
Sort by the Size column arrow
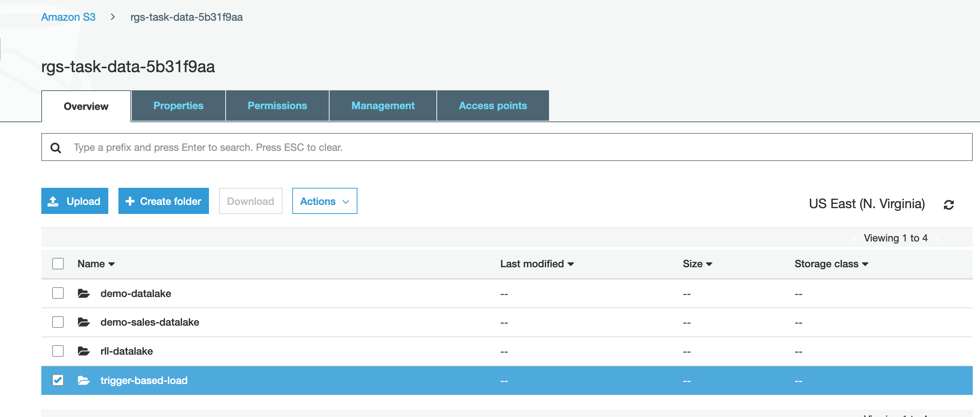(709, 264)
